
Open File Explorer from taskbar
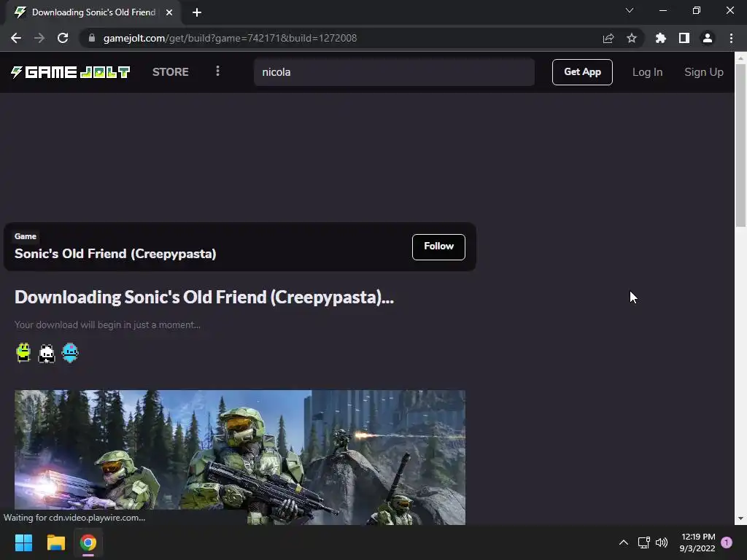[55, 542]
